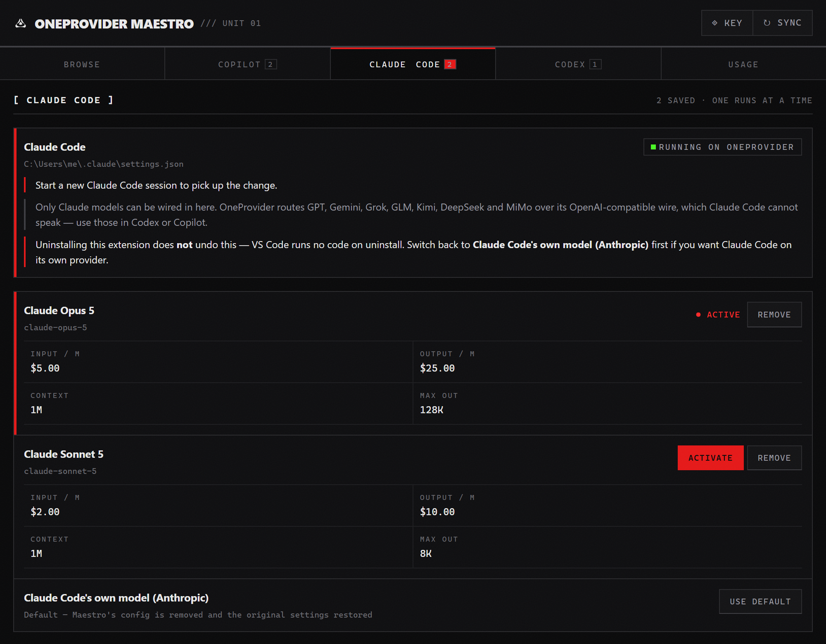This screenshot has height=644, width=826.
Task: Click the claude-sonnet-5 model id
Action: tap(60, 471)
